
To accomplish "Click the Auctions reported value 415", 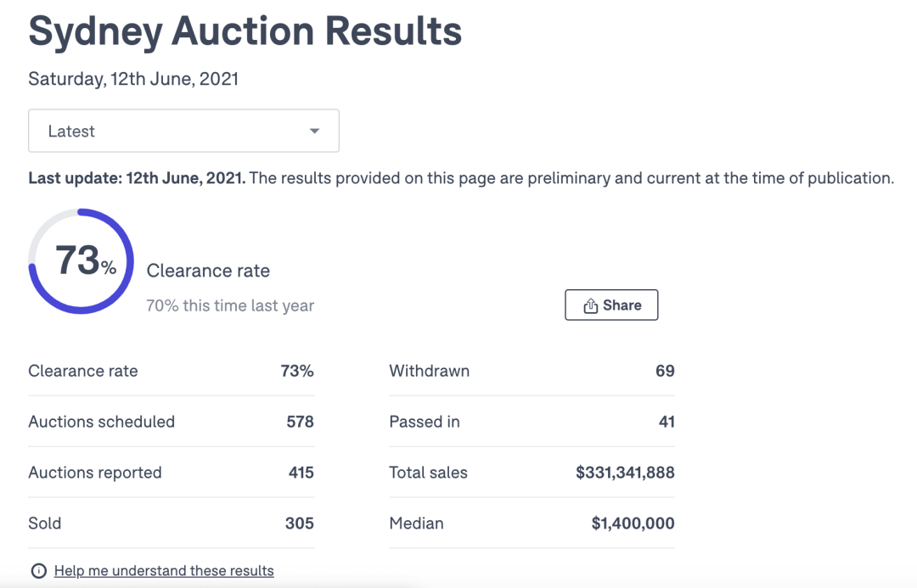I will point(301,473).
